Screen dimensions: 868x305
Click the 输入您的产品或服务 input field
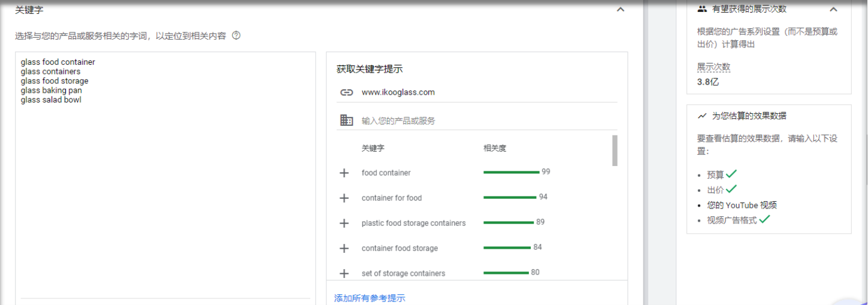(x=479, y=121)
